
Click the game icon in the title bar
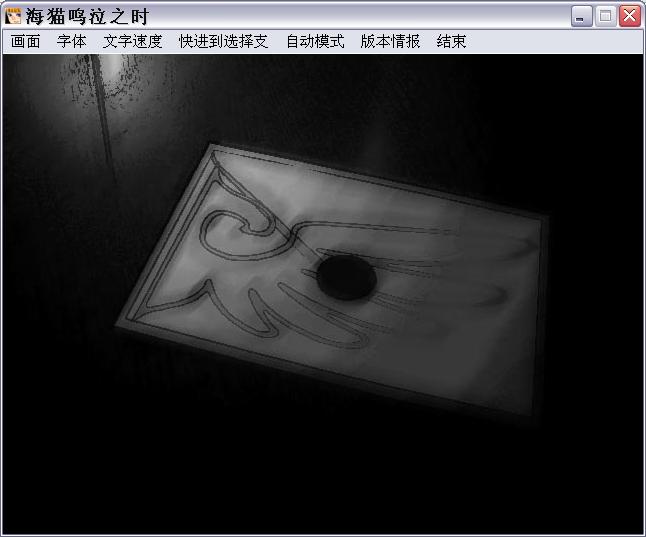[13, 16]
